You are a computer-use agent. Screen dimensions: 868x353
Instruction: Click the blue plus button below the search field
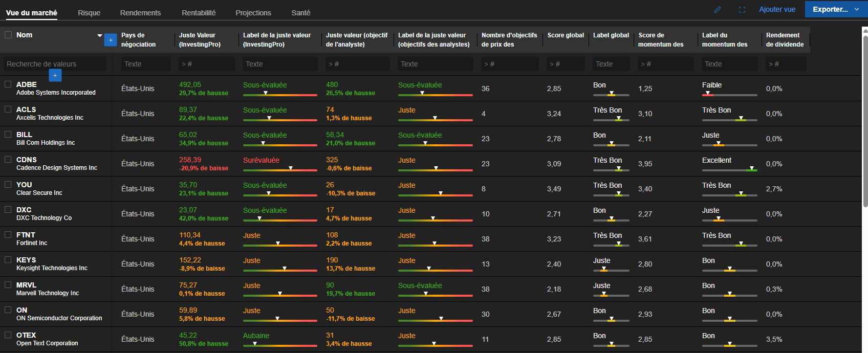(x=55, y=75)
